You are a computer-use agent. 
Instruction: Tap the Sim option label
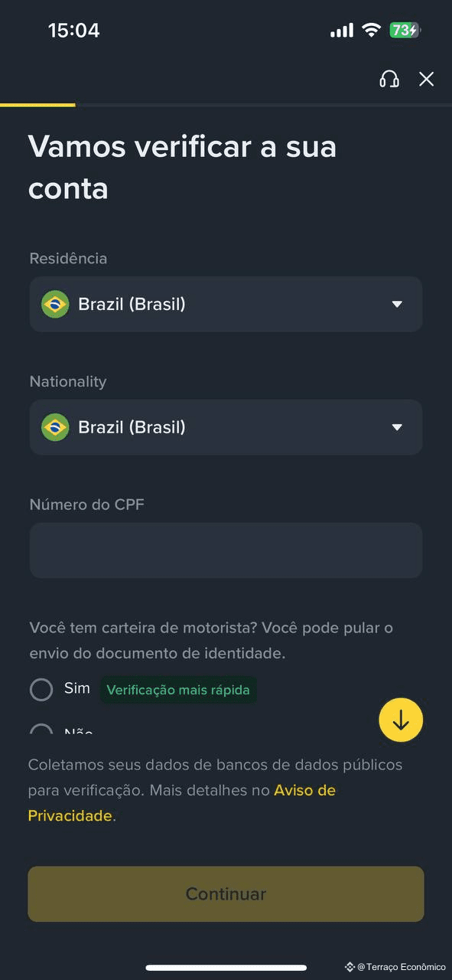(77, 688)
